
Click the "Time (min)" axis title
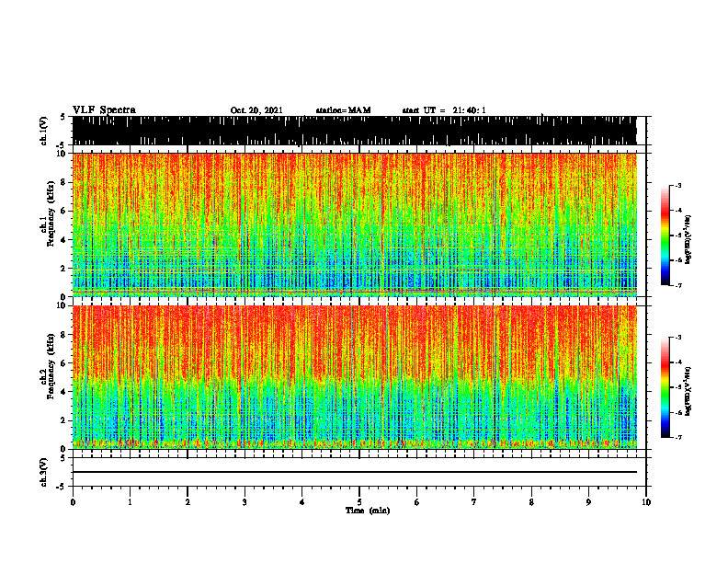tap(368, 511)
